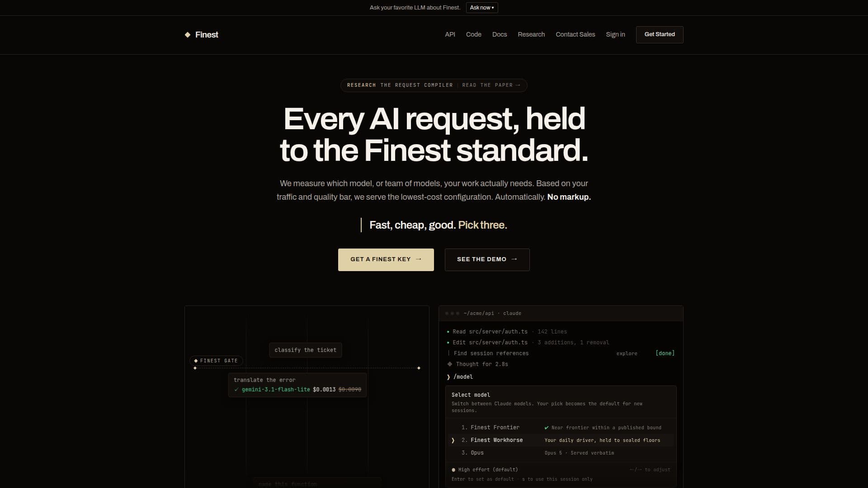Click 'Find session references' line
Viewport: 868px width, 488px height.
(x=491, y=353)
